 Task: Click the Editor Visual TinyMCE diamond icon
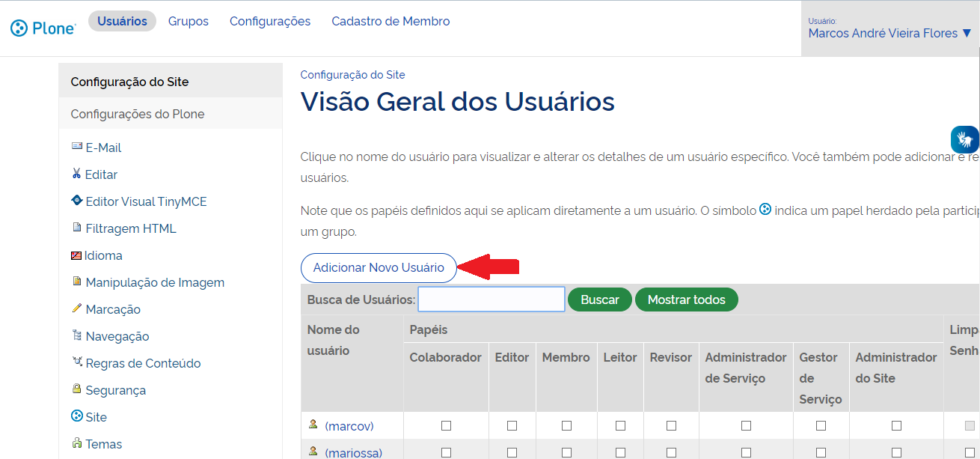(76, 201)
